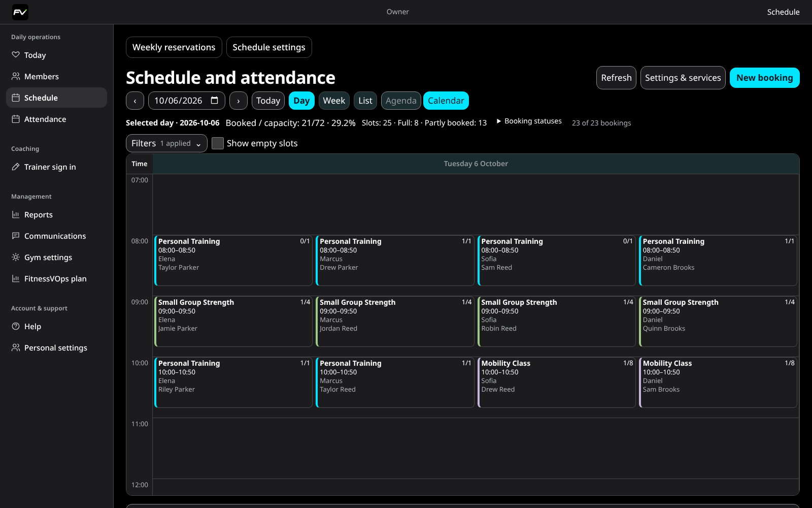Screen dimensions: 812x508
Task: Open Sofia's 09:00 Small Group Strength with Robin Reed
Action: coord(557,322)
